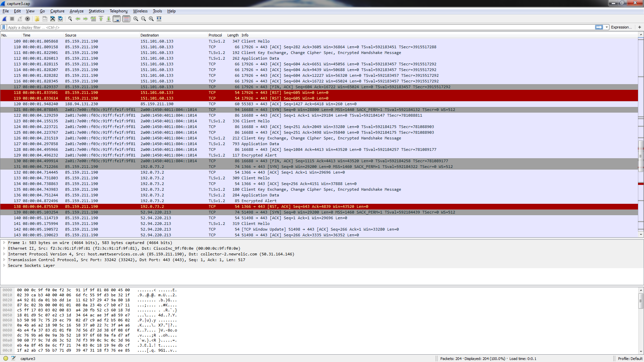Viewport: 644px width, 362px height.
Task: Expand Transmission Control Protocol row
Action: pos(4,260)
